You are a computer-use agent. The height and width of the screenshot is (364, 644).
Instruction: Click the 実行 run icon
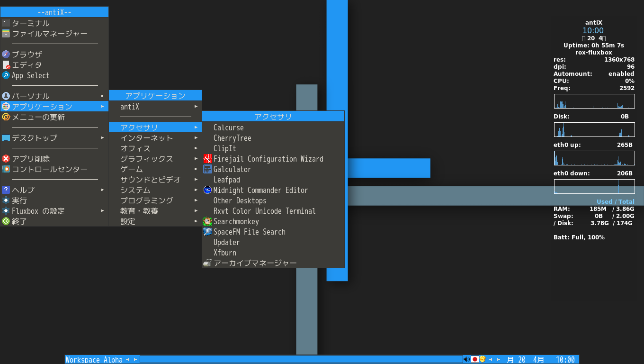[x=6, y=200]
